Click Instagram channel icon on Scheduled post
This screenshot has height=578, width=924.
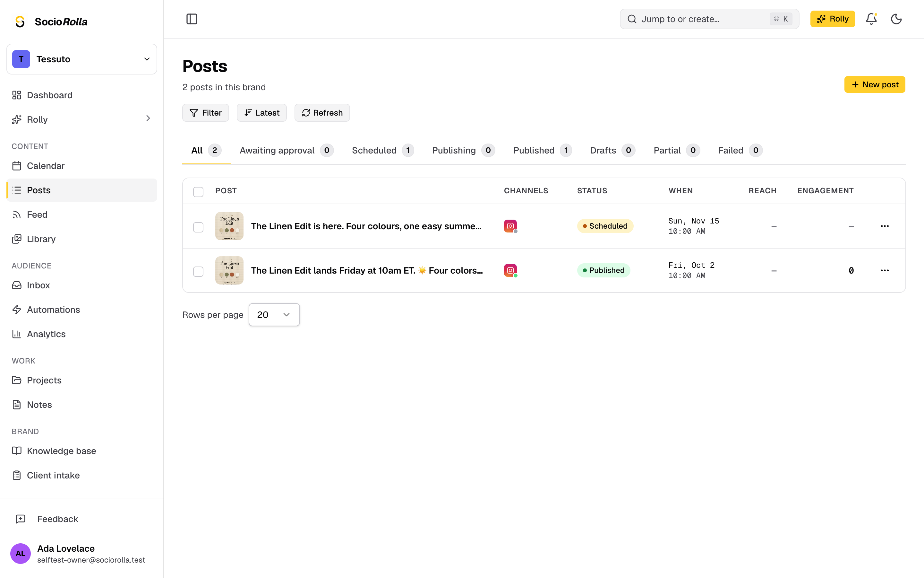510,226
